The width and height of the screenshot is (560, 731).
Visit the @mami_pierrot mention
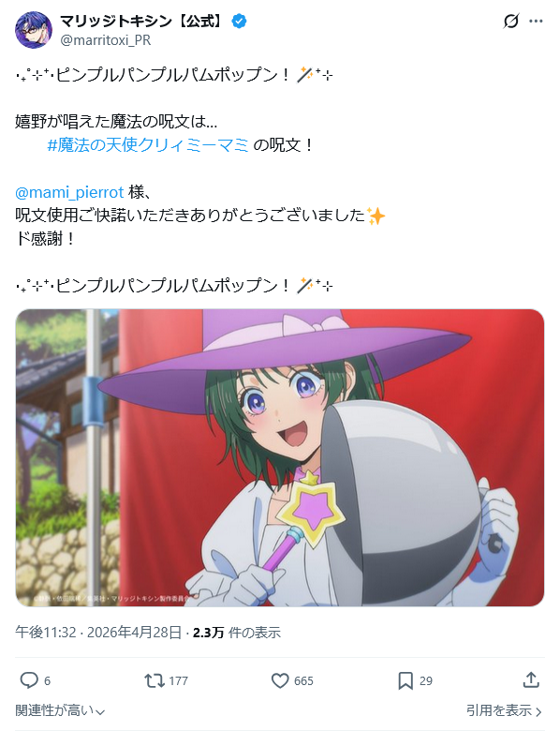pos(69,192)
